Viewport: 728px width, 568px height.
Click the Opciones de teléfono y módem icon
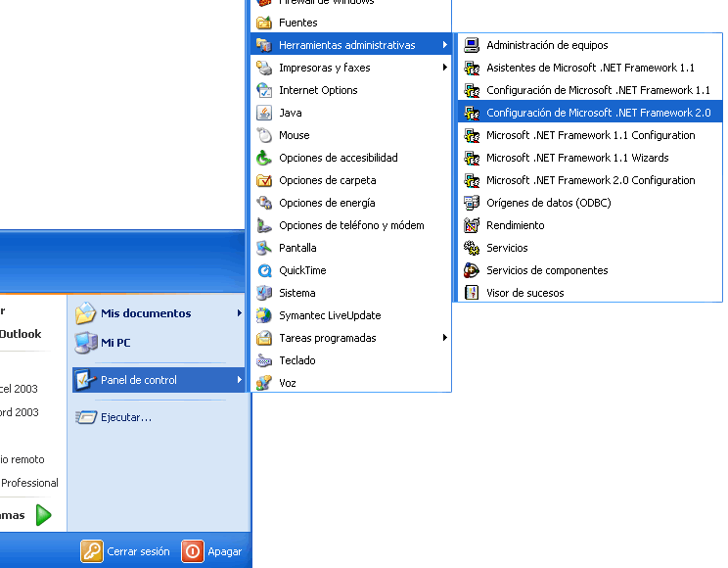[264, 225]
